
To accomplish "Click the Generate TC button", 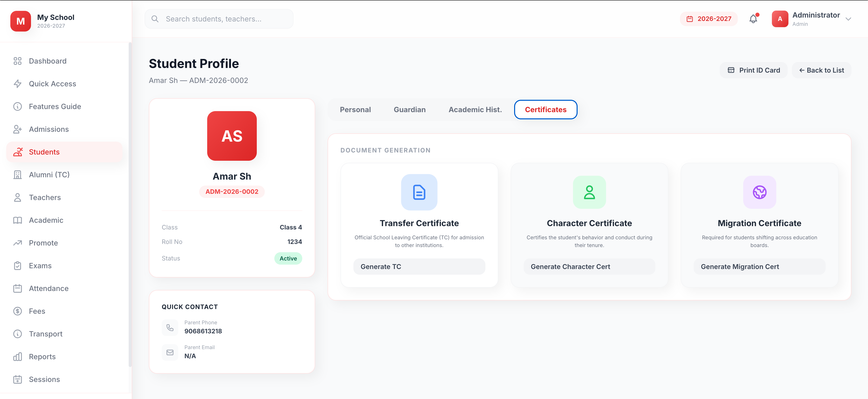I will point(419,267).
